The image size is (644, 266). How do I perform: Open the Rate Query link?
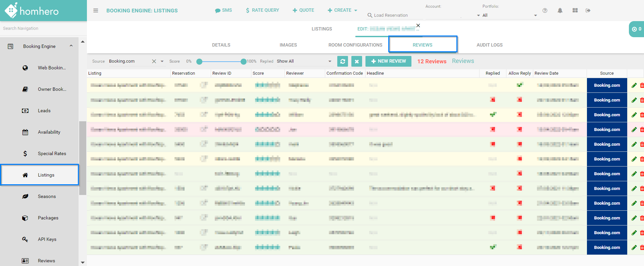click(262, 10)
